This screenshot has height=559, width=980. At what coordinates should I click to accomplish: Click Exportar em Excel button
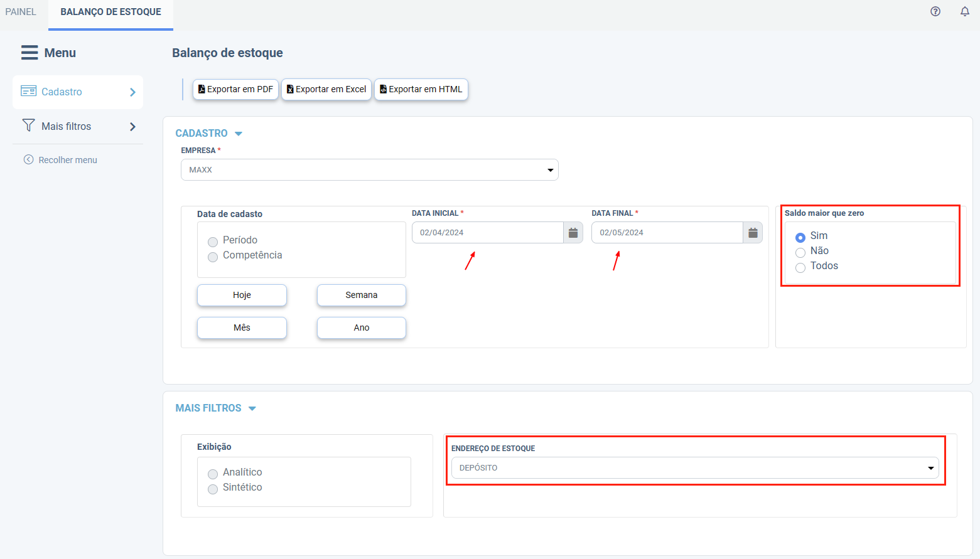[x=326, y=89]
